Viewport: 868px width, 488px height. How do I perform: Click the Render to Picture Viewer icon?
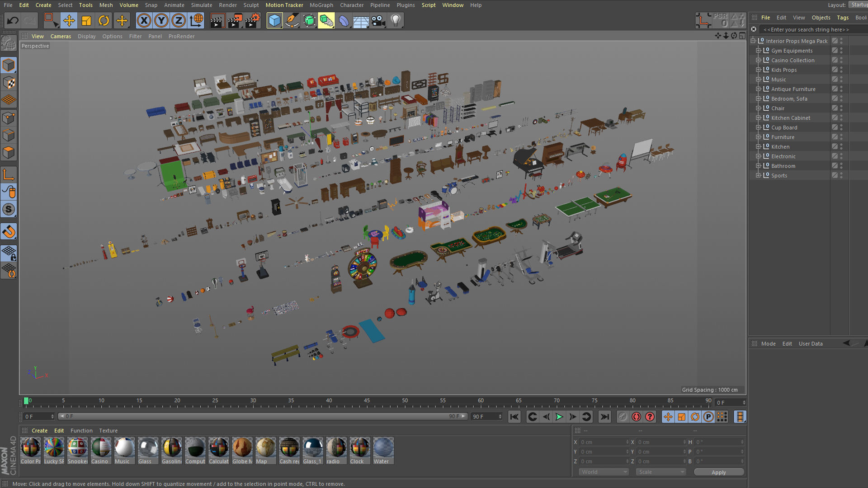coord(235,20)
